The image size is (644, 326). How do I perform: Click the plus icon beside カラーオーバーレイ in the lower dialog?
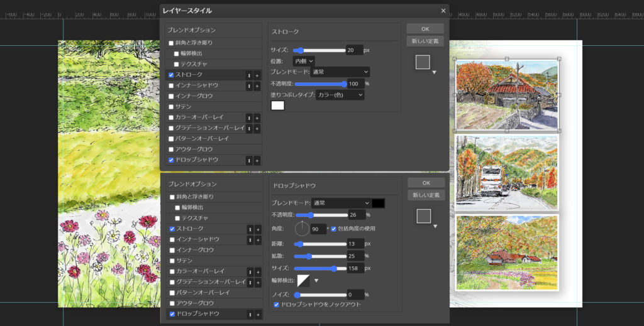(x=257, y=271)
